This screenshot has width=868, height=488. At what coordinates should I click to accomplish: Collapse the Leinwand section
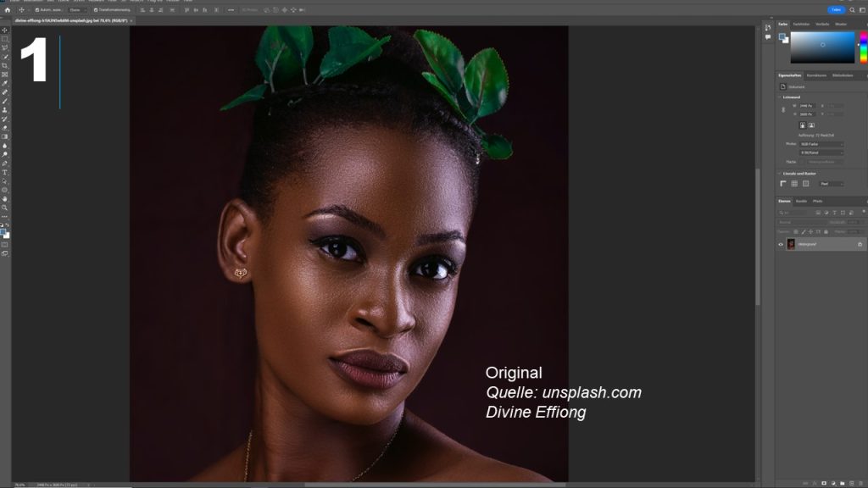[x=780, y=97]
